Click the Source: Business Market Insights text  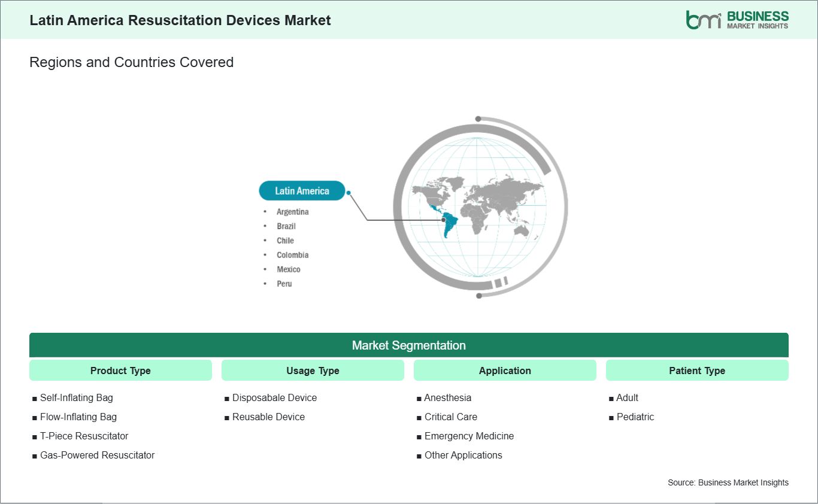point(728,482)
